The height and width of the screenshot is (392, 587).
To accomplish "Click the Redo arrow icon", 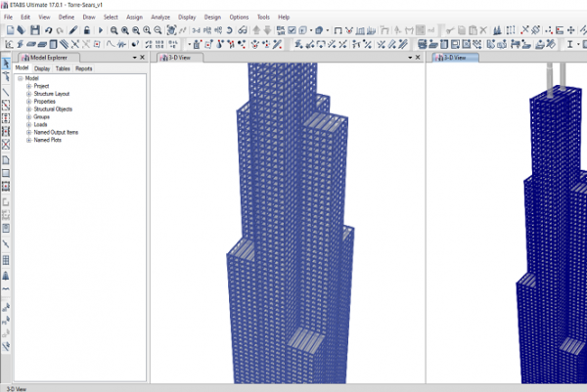I will click(59, 30).
